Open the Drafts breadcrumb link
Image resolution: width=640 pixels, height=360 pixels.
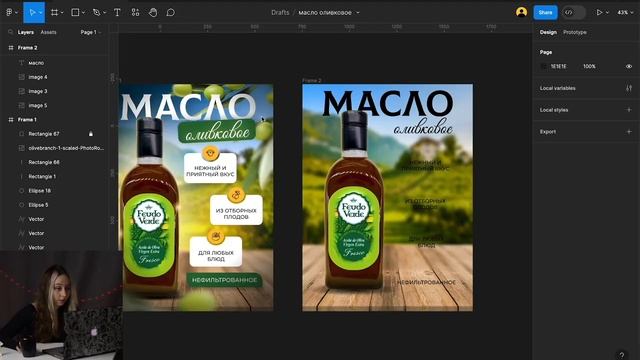[x=280, y=13]
